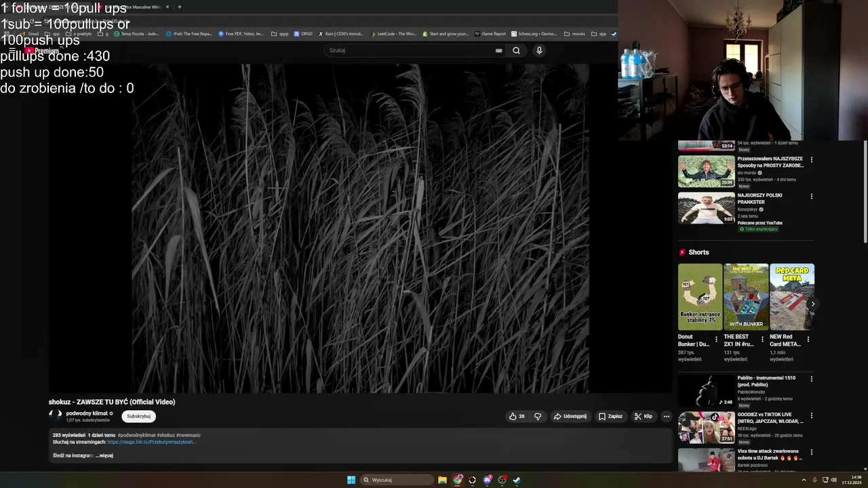The width and height of the screenshot is (868, 488).
Task: Click the Windows Wyszukaj taskbar search box
Action: (397, 480)
